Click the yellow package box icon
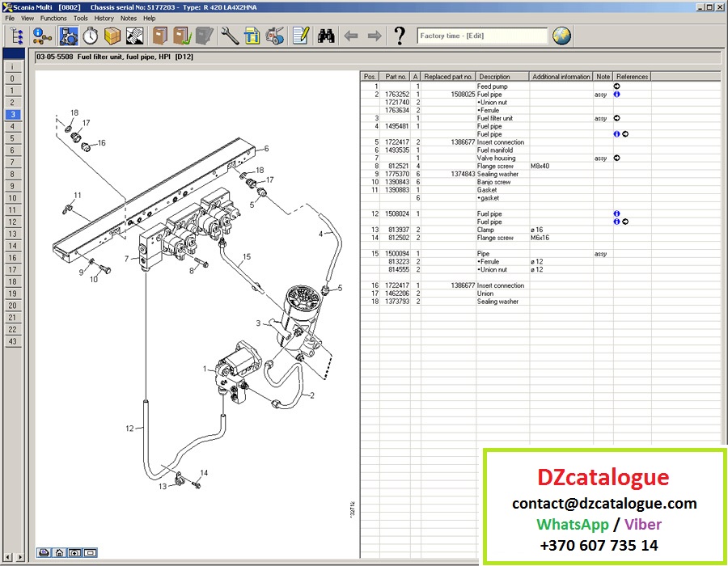The image size is (728, 566). 112,36
